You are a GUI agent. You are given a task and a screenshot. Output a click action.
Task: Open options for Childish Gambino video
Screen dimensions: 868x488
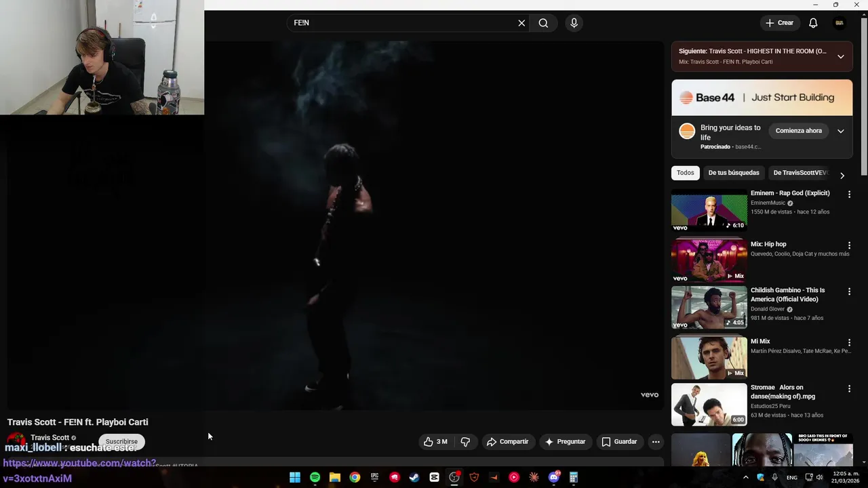(849, 291)
